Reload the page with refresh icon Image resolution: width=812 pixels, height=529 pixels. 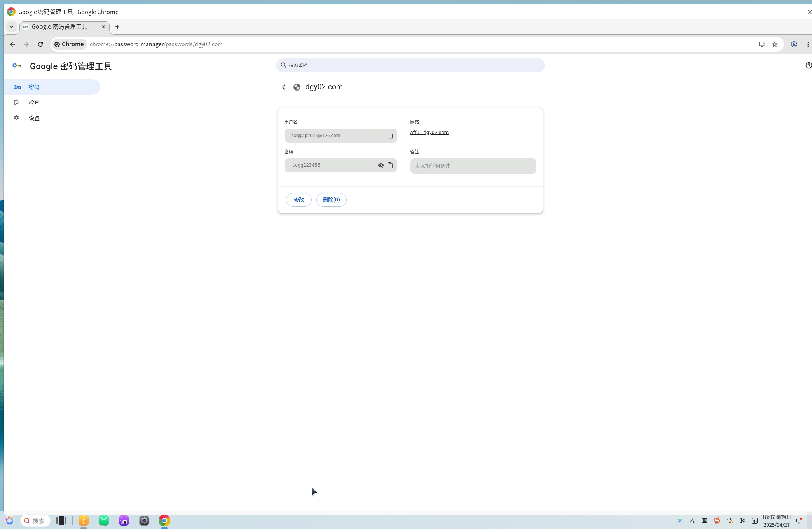[40, 44]
